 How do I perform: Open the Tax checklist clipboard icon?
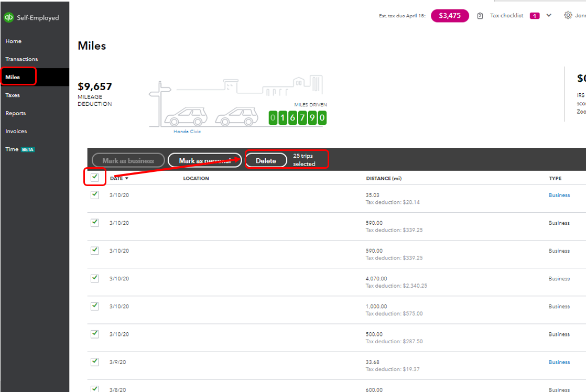tap(480, 16)
